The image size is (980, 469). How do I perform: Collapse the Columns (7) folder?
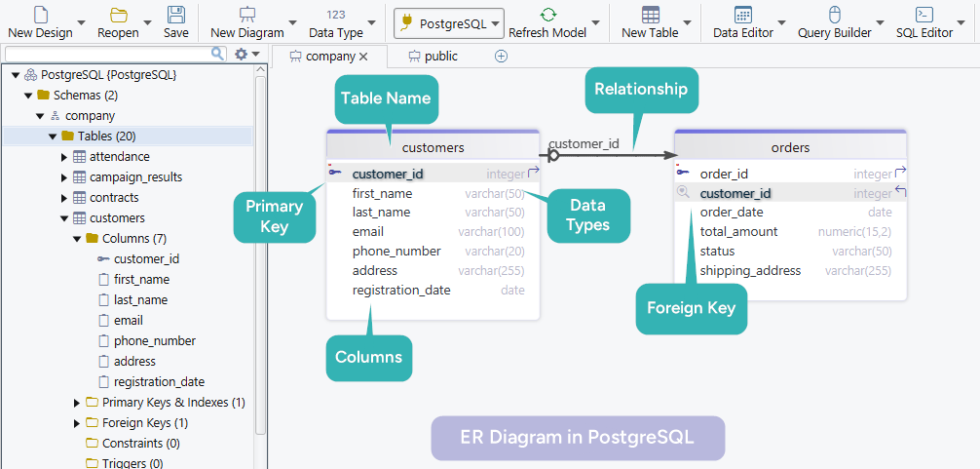[x=77, y=239]
